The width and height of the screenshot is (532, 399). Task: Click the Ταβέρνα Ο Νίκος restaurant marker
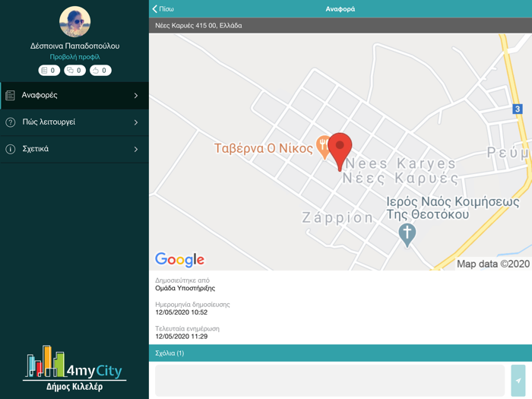323,147
